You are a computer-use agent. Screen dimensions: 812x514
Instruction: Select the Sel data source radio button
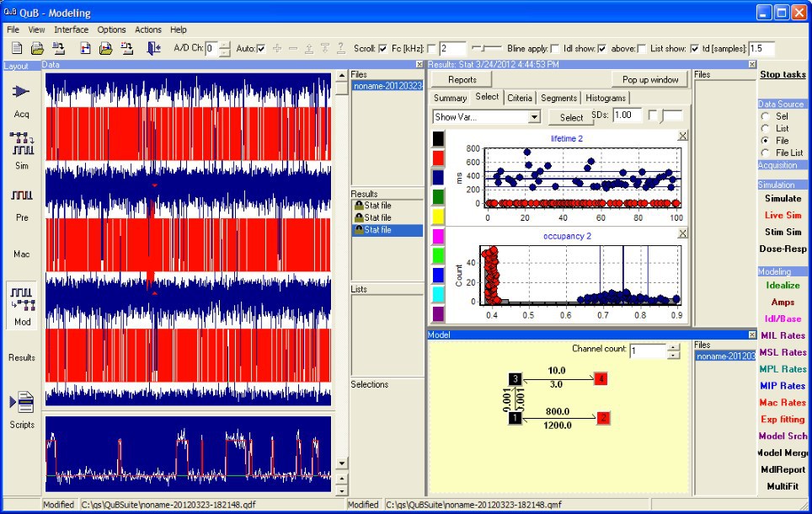[x=765, y=115]
